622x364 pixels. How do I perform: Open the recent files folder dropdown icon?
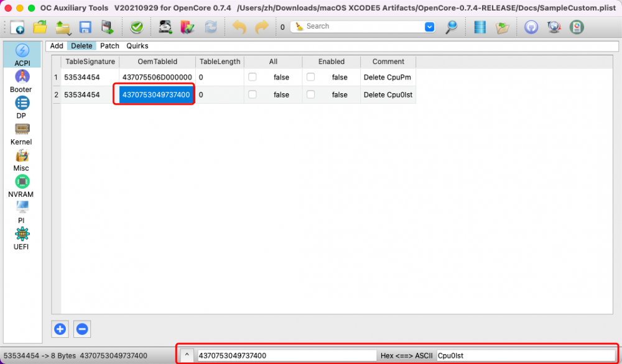coord(63,27)
